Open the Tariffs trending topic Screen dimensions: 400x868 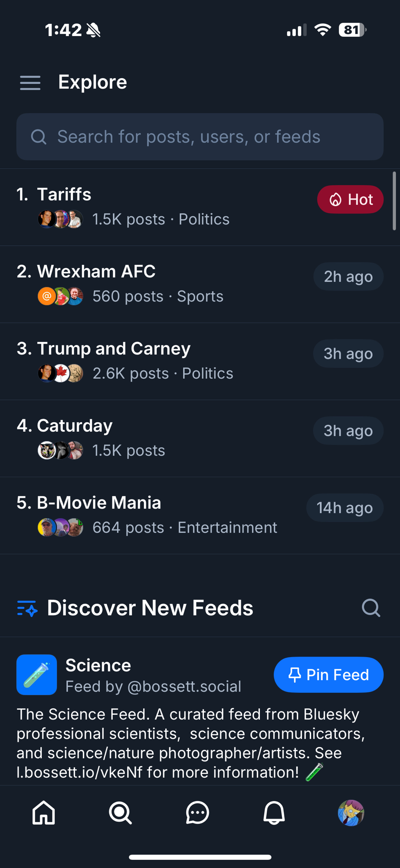(64, 194)
